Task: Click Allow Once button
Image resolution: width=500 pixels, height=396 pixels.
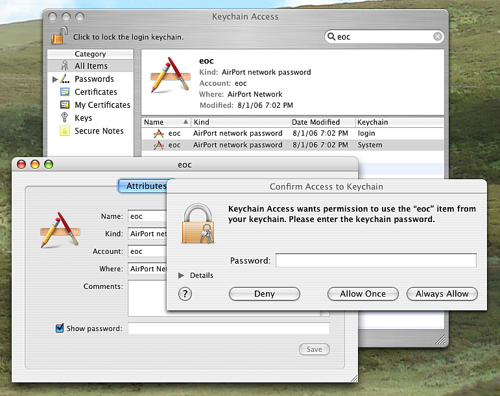Action: (363, 294)
